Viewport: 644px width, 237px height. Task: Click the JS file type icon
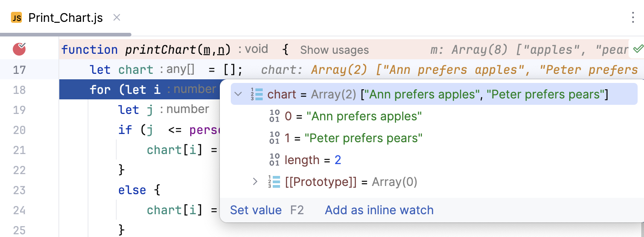[16, 18]
